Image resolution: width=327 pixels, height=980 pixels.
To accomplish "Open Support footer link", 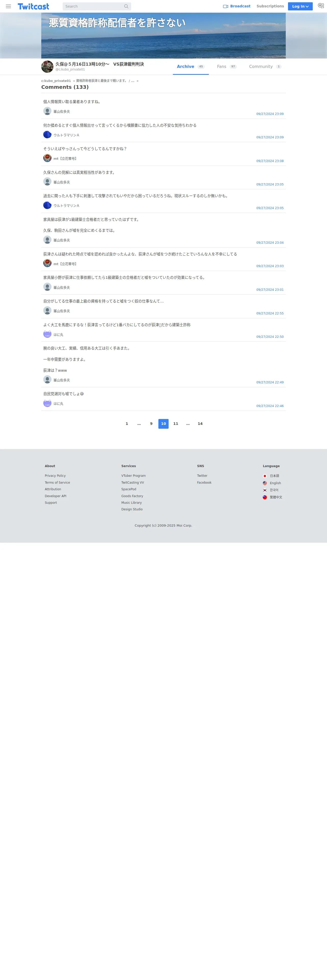I will tap(51, 502).
